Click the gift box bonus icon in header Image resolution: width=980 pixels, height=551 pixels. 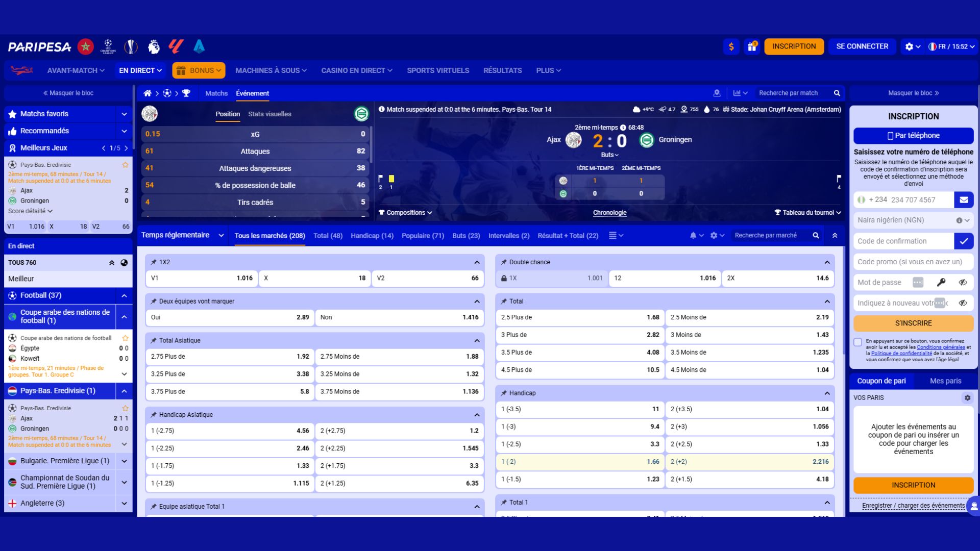click(752, 46)
